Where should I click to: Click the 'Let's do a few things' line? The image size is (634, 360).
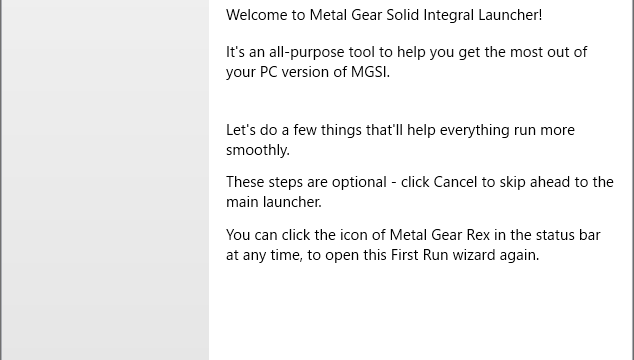400,130
